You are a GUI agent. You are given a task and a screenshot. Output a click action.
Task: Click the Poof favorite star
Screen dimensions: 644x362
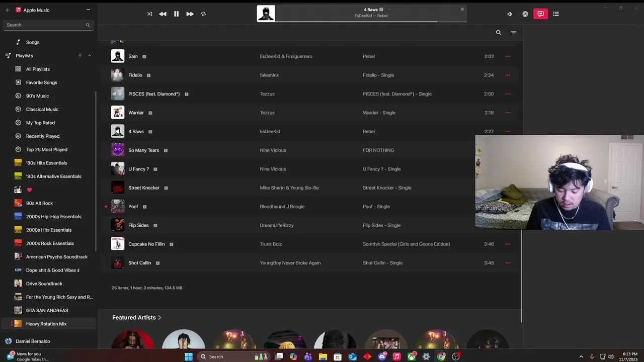click(x=106, y=207)
